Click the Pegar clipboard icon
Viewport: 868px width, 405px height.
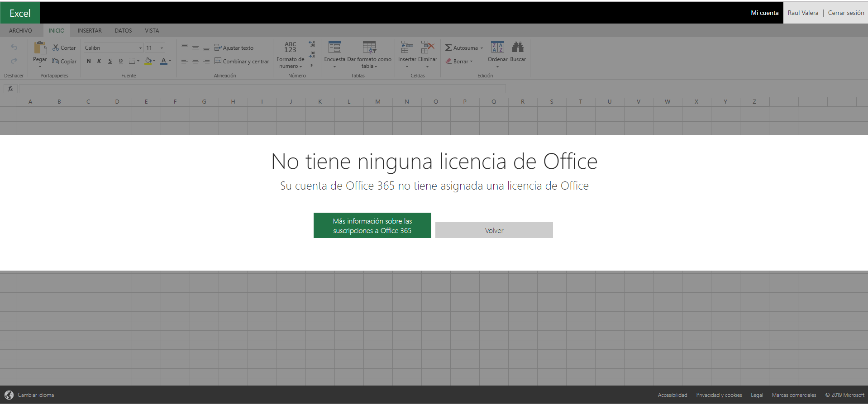point(40,48)
